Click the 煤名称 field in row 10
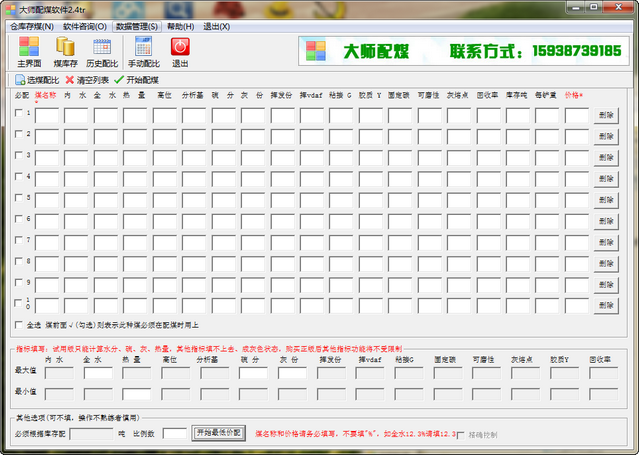 point(47,306)
